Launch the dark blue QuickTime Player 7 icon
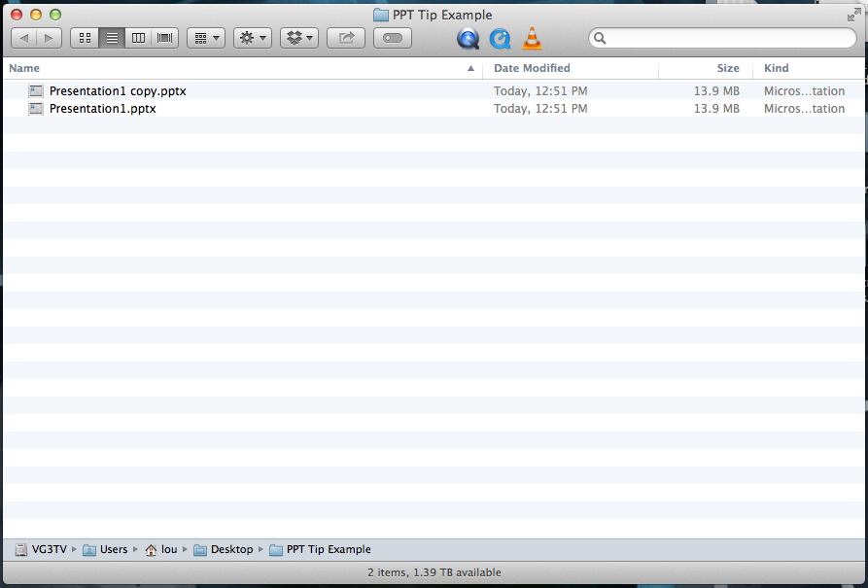This screenshot has width=868, height=588. click(468, 38)
